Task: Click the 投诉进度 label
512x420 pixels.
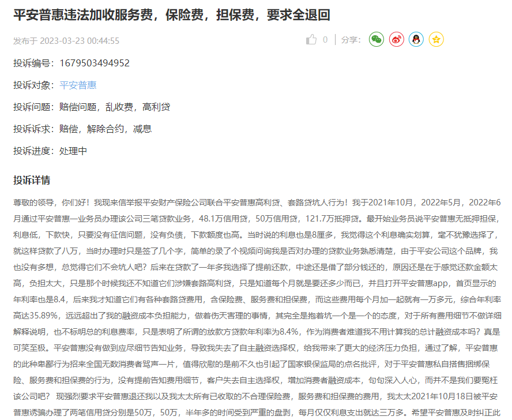Action: [33, 151]
